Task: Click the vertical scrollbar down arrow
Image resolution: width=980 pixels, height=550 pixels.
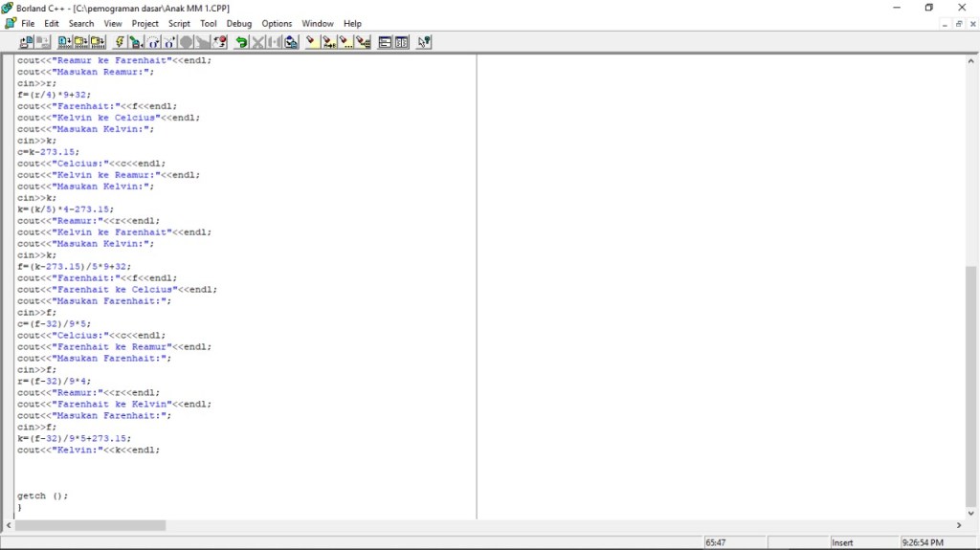Action: [x=970, y=513]
